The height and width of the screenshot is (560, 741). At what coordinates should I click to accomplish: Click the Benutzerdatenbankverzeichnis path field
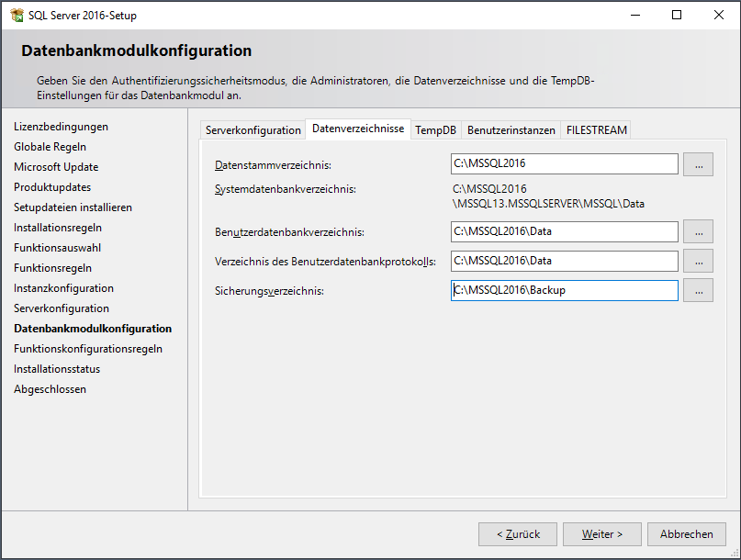[564, 231]
